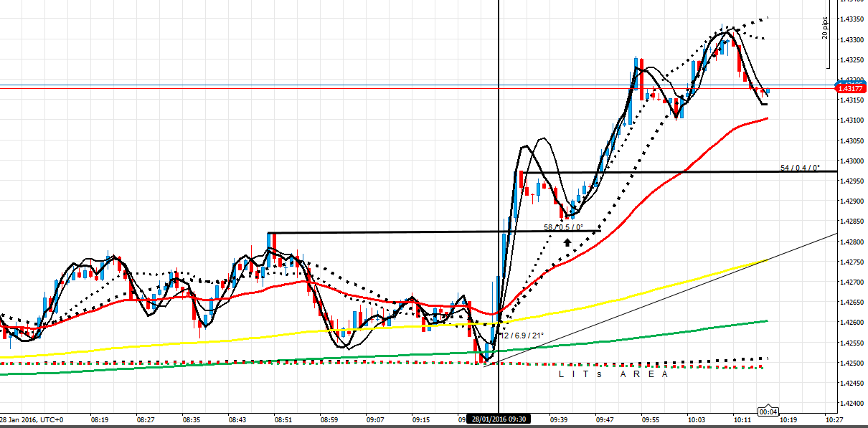Click the 08:51 label on time axis

283,419
